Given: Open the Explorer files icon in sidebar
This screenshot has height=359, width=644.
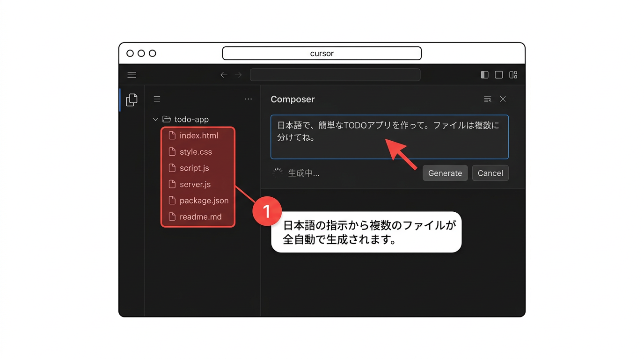Looking at the screenshot, I should click(132, 99).
